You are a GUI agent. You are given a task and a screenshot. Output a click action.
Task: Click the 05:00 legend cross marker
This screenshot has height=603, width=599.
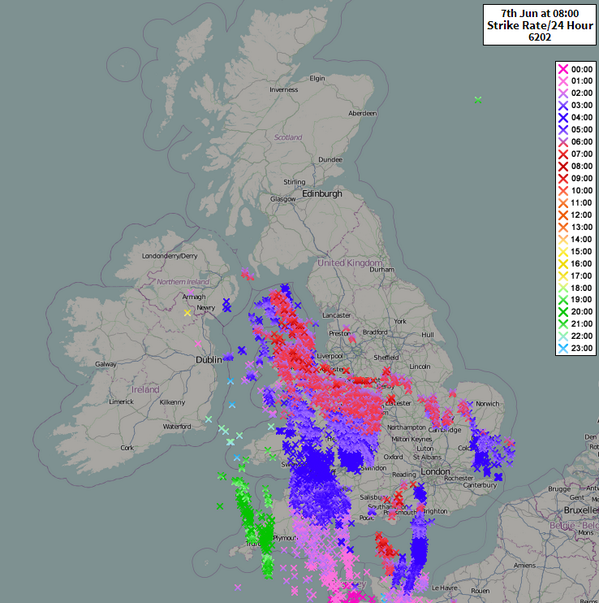point(563,130)
